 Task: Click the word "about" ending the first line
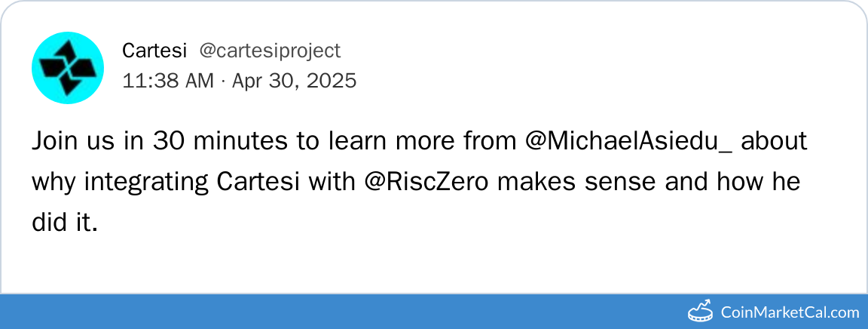[773, 142]
